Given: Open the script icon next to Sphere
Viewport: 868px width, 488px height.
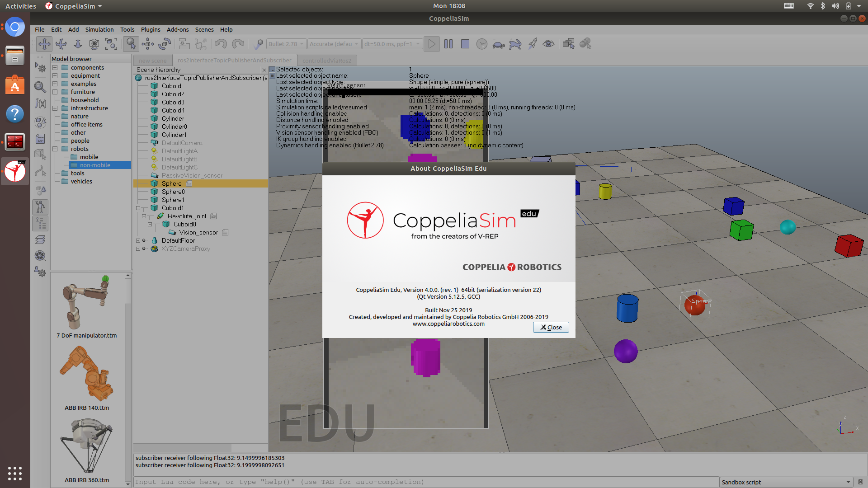Looking at the screenshot, I should point(189,183).
